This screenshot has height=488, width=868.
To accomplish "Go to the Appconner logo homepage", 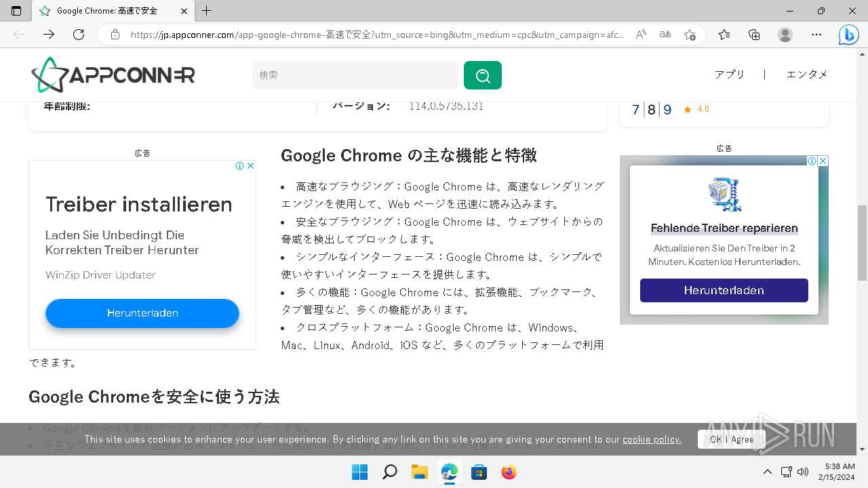I will point(113,75).
